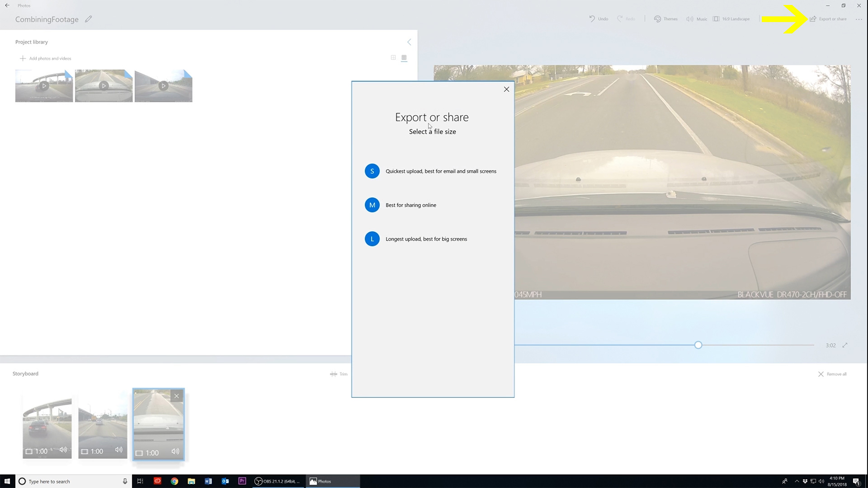Close the Export or share dialog
Viewport: 868px width, 488px height.
(506, 89)
